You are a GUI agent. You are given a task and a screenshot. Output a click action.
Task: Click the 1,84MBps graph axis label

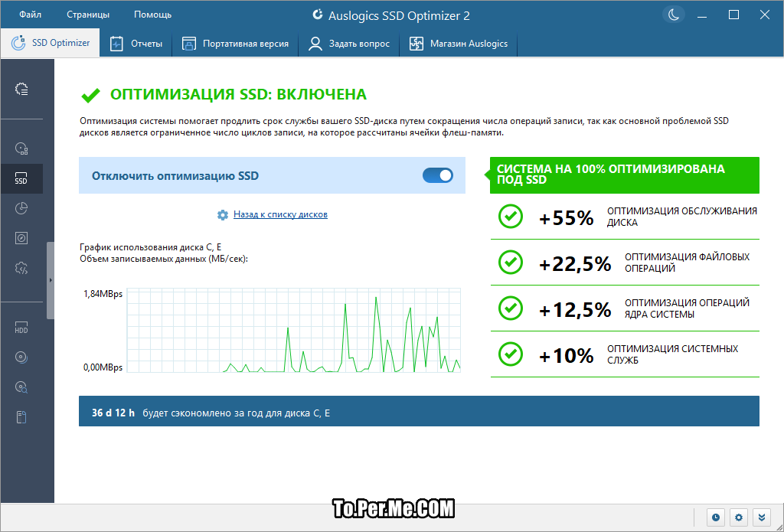tap(103, 294)
